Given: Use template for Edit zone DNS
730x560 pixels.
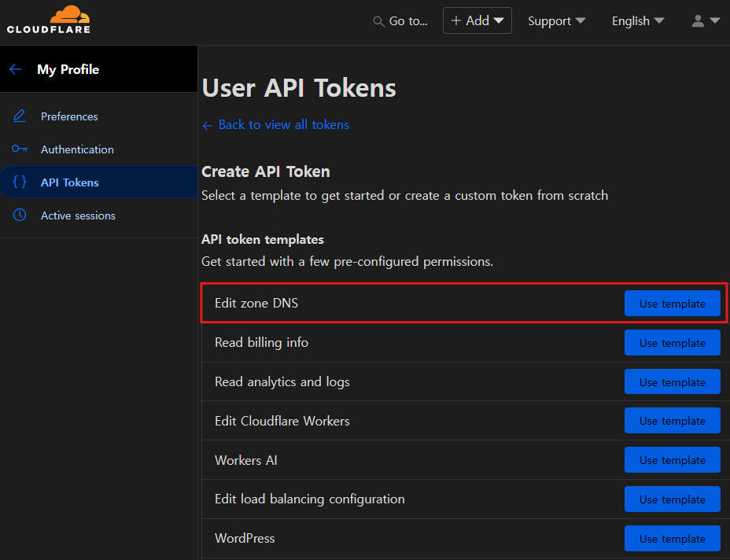Looking at the screenshot, I should pyautogui.click(x=673, y=304).
